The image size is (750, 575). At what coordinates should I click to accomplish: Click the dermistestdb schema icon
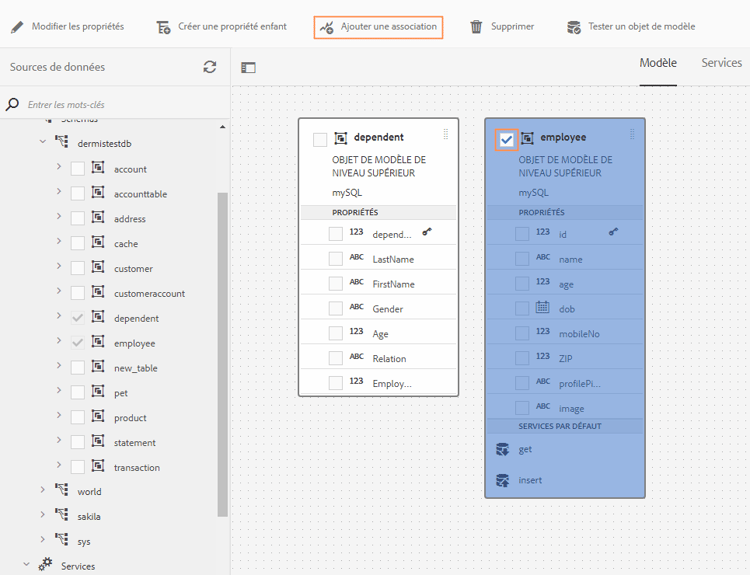point(61,141)
